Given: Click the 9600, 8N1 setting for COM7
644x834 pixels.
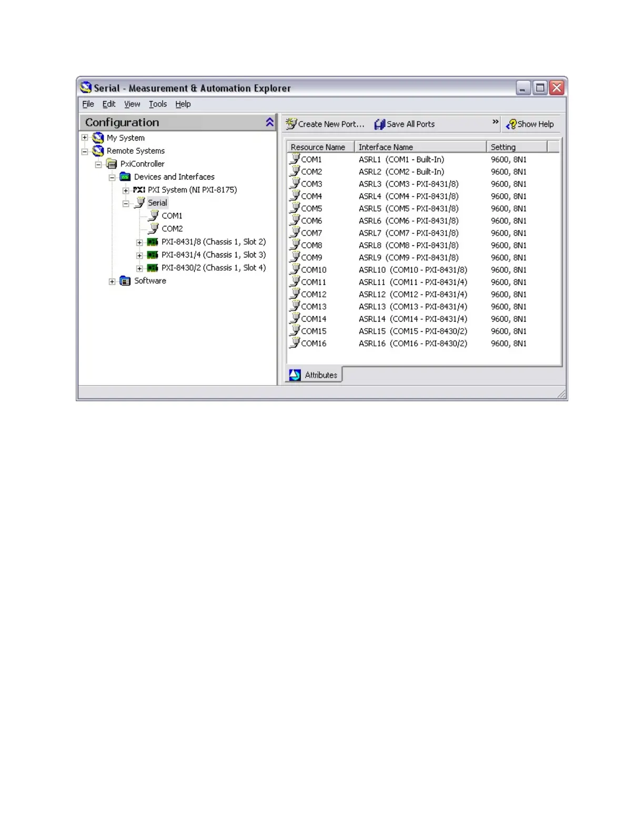Looking at the screenshot, I should point(509,233).
